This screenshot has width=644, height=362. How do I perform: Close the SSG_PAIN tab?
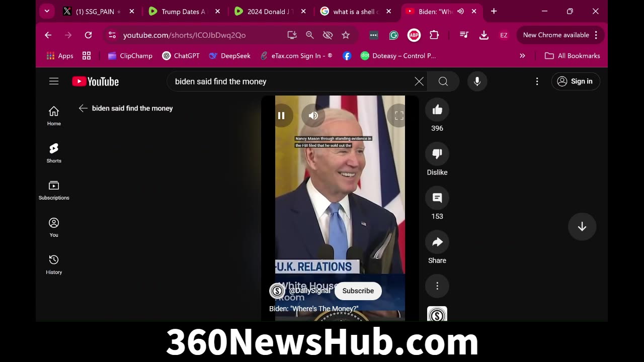132,12
